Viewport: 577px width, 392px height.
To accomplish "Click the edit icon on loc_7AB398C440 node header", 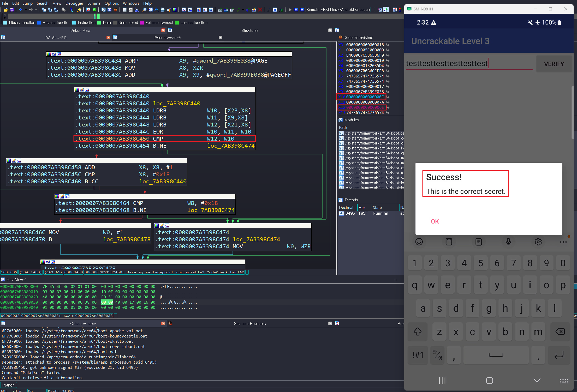I will point(82,90).
